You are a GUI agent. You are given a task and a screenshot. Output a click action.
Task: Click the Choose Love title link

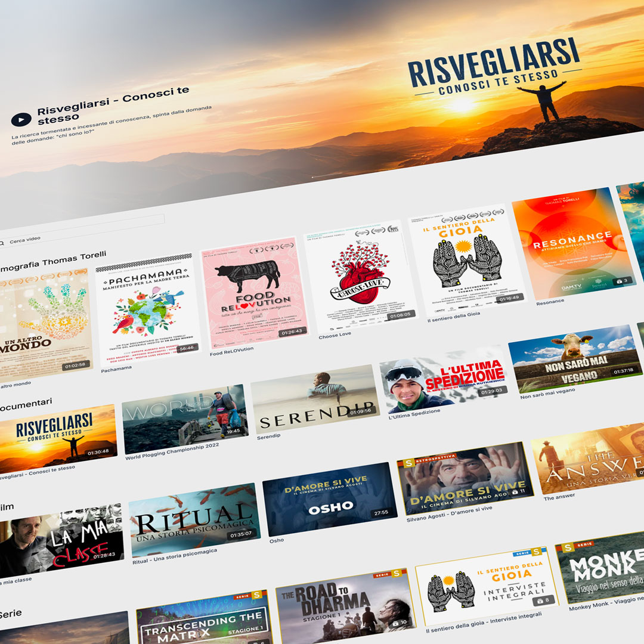click(x=335, y=335)
